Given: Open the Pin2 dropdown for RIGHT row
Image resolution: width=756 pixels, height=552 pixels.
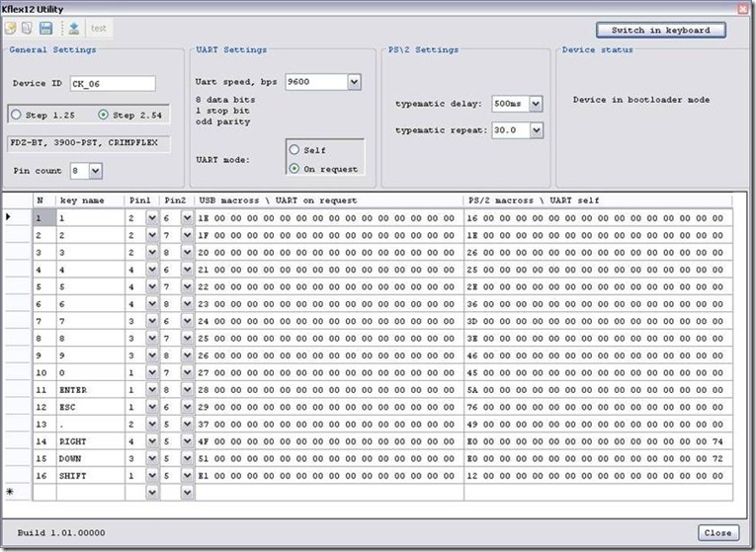Looking at the screenshot, I should coord(188,441).
